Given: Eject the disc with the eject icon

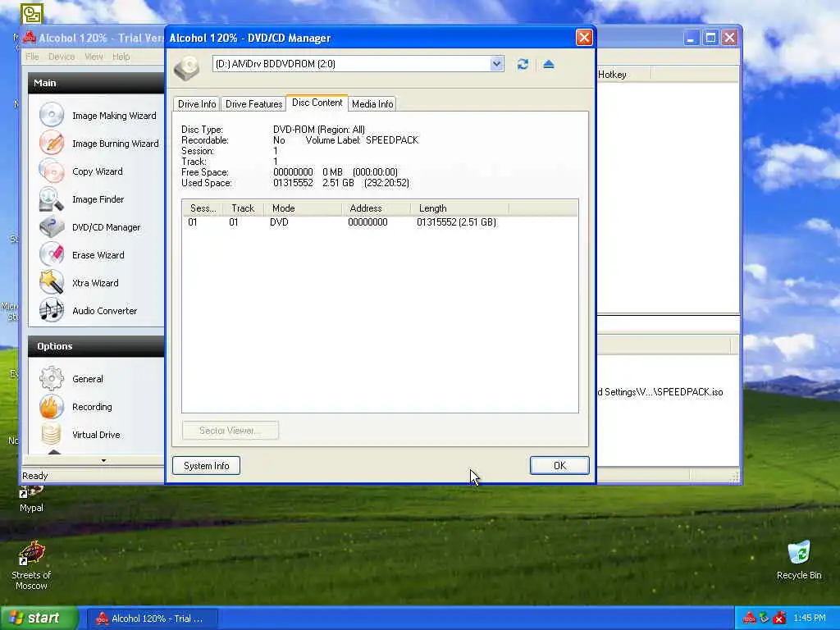Looking at the screenshot, I should (x=548, y=64).
